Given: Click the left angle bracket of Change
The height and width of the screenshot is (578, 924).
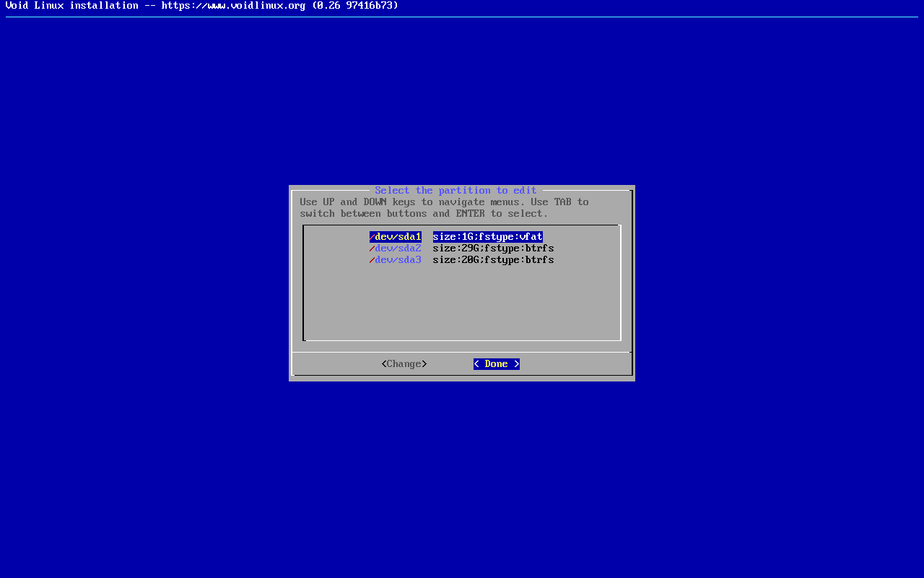Looking at the screenshot, I should pyautogui.click(x=384, y=364).
